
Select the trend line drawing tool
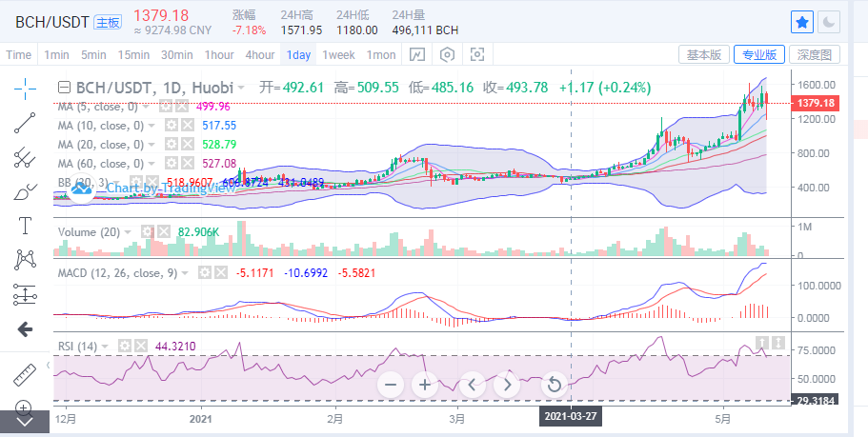25,123
